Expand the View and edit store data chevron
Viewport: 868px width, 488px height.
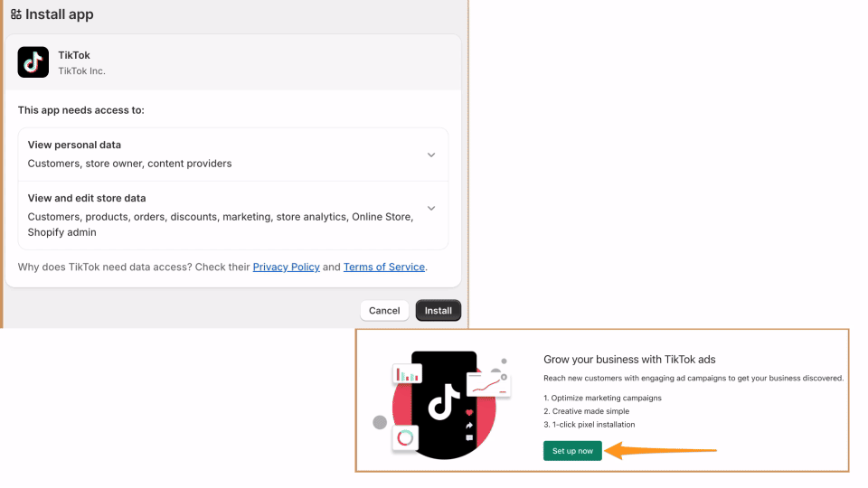[431, 208]
